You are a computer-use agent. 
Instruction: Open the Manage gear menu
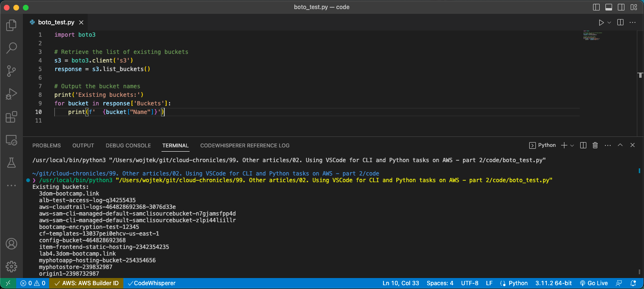(11, 266)
